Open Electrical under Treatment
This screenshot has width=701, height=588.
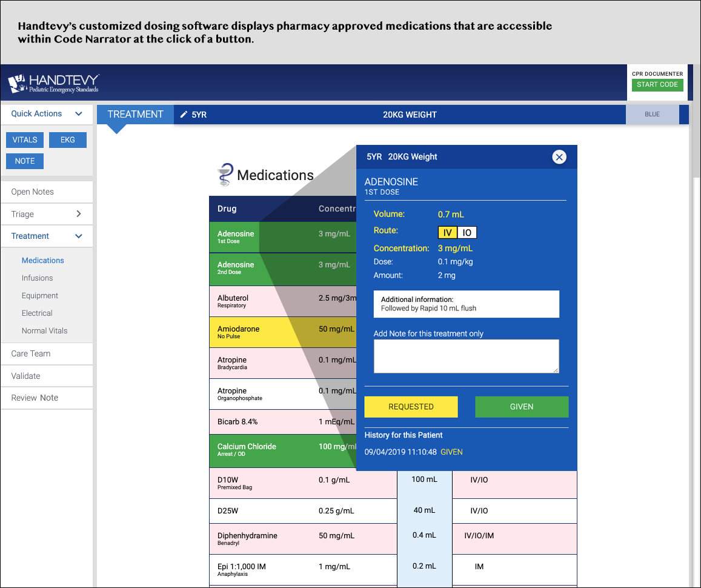pyautogui.click(x=37, y=313)
